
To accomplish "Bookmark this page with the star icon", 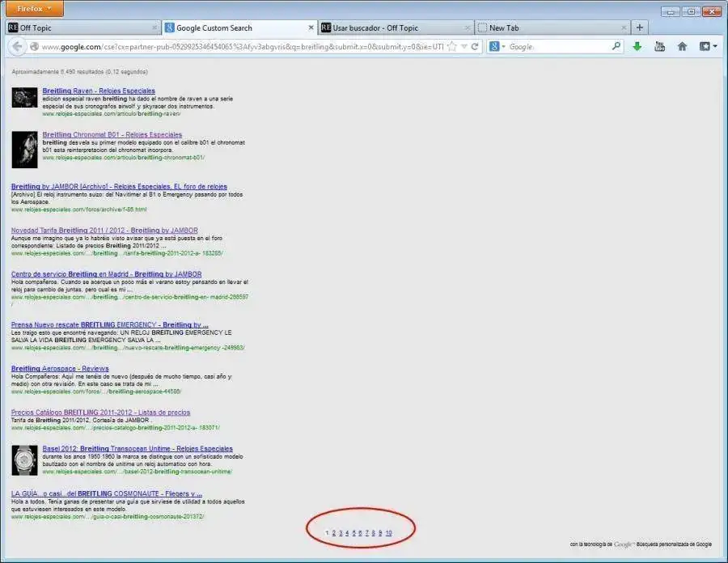I will tap(452, 47).
